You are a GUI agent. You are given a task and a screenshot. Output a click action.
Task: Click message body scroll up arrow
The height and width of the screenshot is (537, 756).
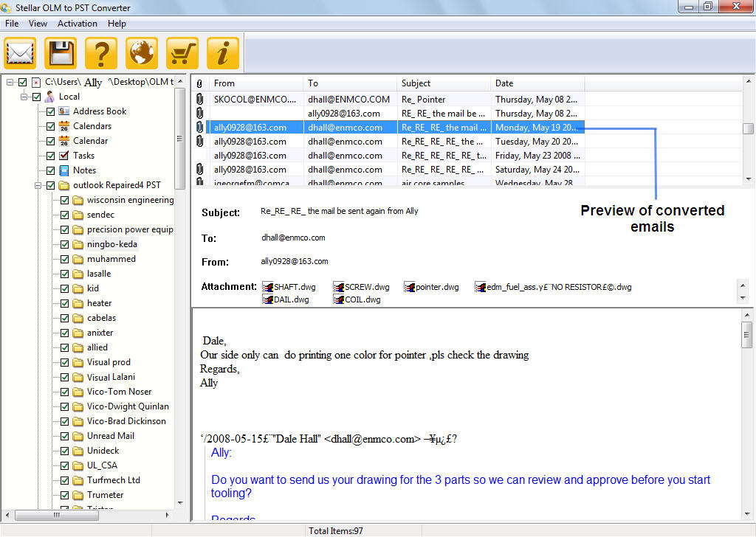point(747,315)
